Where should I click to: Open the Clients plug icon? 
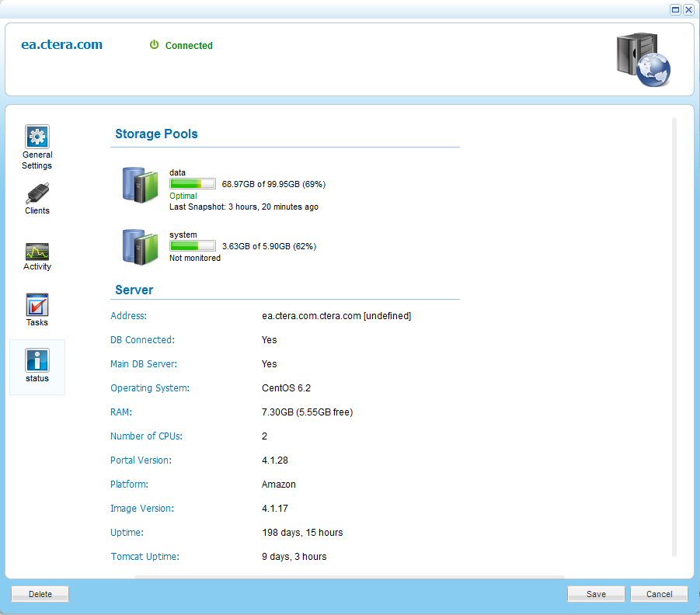37,193
